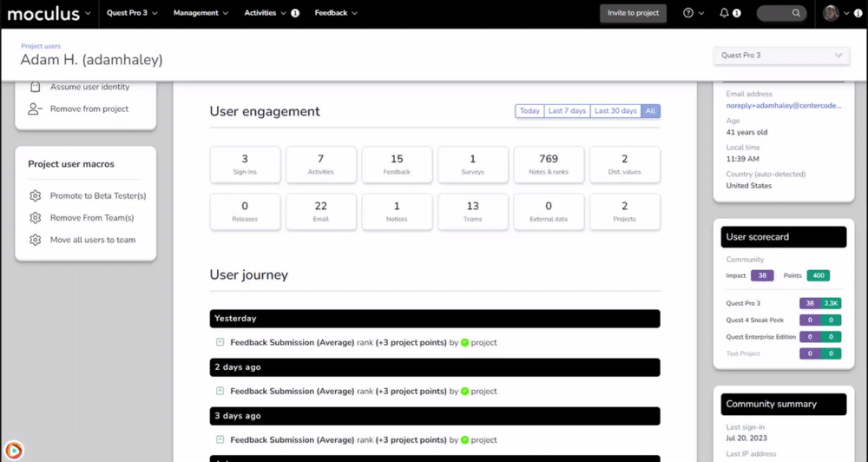Image resolution: width=868 pixels, height=462 pixels.
Task: Click the help question mark icon
Action: click(688, 13)
